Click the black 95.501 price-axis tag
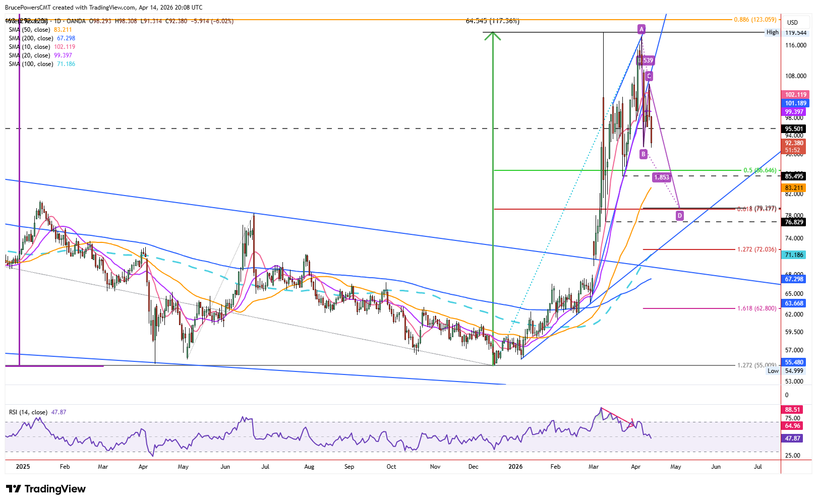 point(794,129)
